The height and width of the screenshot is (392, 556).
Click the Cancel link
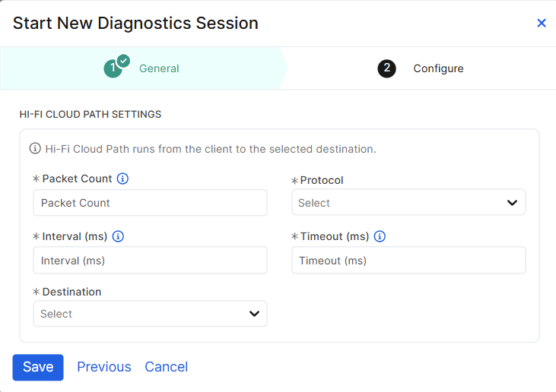click(167, 367)
